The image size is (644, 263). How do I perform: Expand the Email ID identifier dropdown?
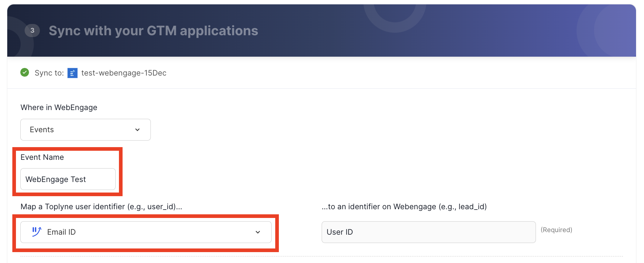(146, 232)
